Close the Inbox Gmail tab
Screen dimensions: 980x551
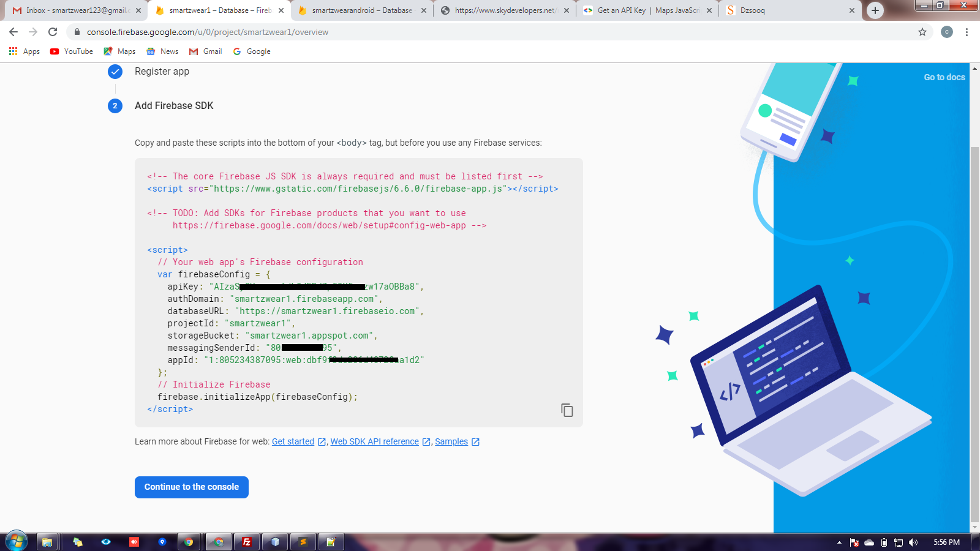[138, 10]
